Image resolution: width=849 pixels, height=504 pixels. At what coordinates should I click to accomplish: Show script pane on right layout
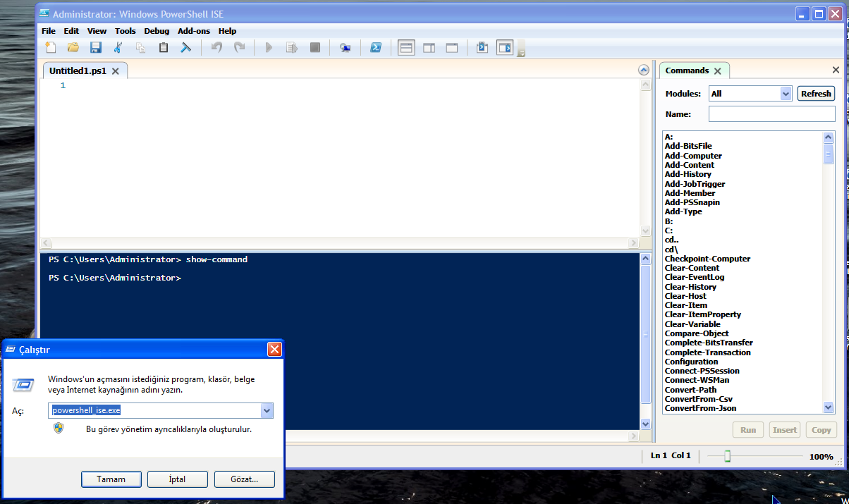[429, 47]
